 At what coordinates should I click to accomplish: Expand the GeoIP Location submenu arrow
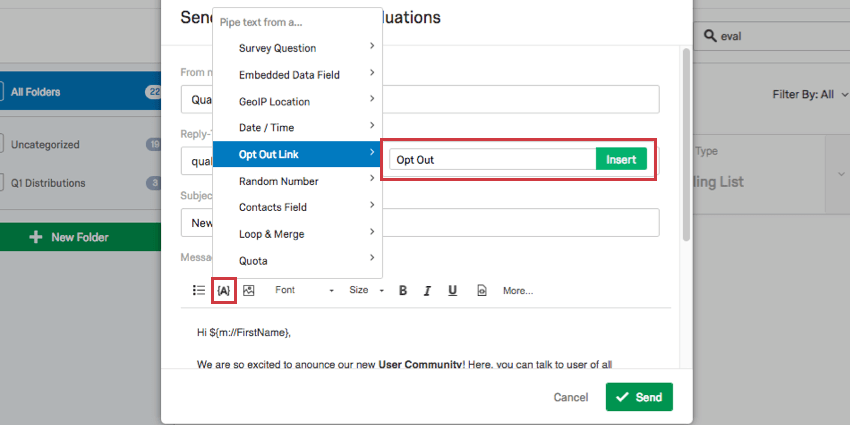(372, 99)
